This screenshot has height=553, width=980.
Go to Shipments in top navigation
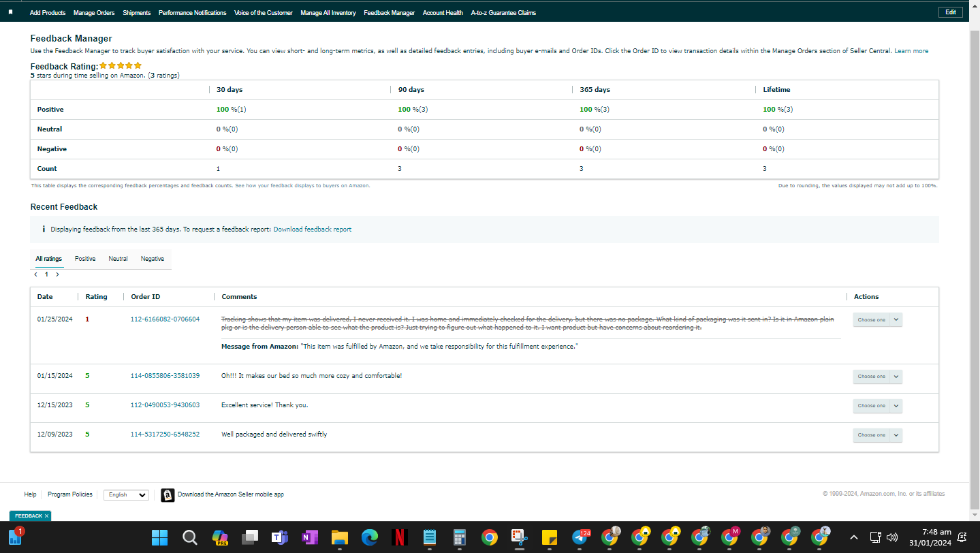pyautogui.click(x=137, y=13)
